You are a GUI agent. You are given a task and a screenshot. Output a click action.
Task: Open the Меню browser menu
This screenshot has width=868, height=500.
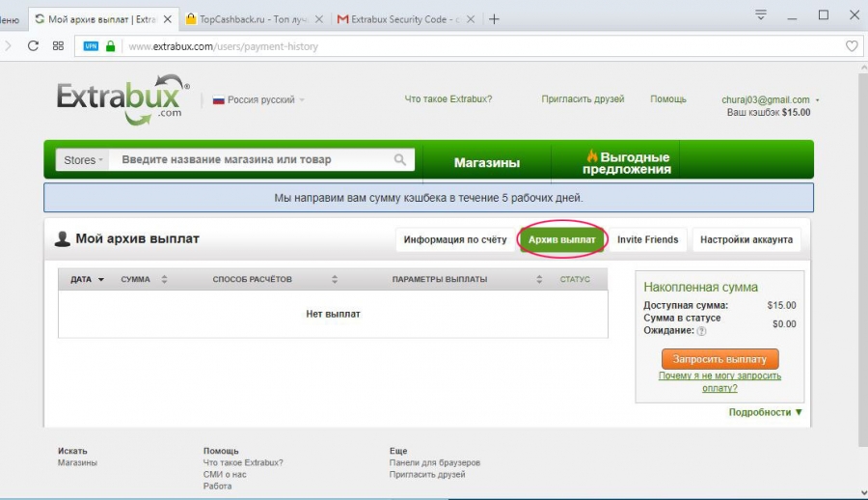(x=9, y=20)
